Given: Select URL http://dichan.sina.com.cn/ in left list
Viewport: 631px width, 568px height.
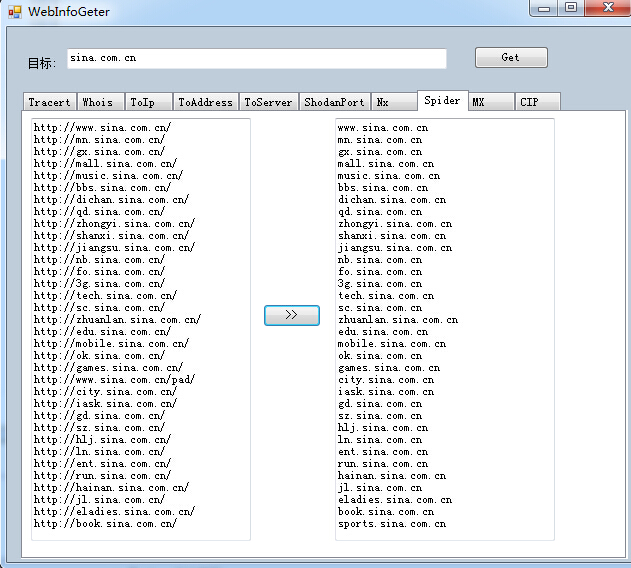Looking at the screenshot, I should [x=111, y=200].
